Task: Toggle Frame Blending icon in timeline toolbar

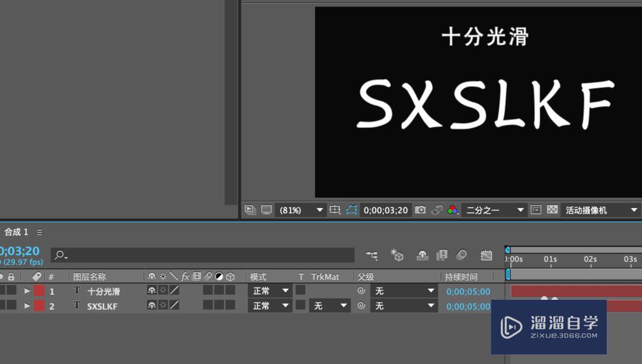Action: 442,255
